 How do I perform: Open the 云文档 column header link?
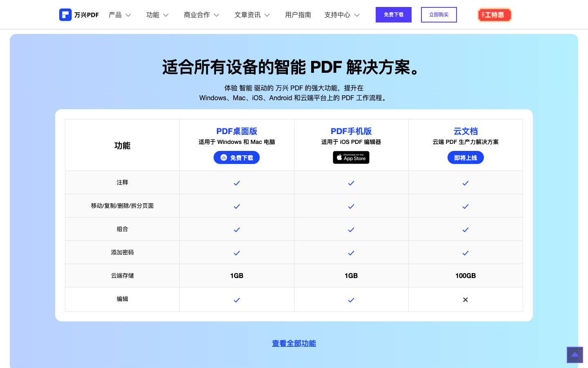coord(465,131)
